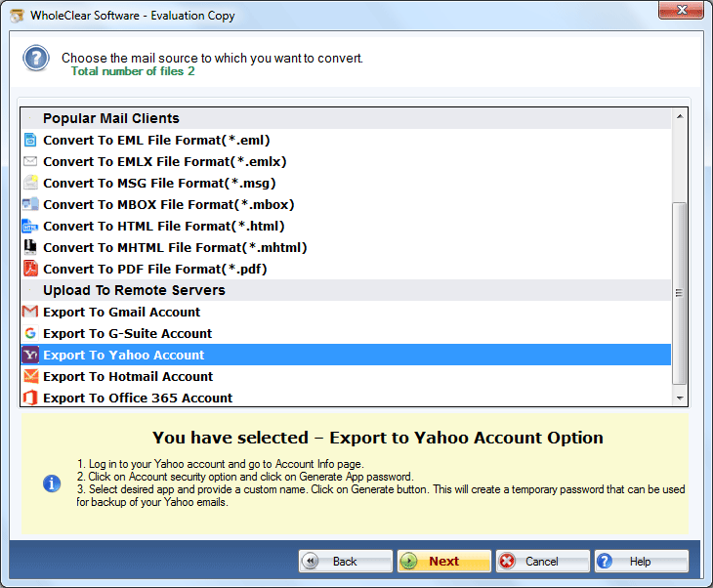Click the Upload To Remote Servers header

tap(346, 290)
